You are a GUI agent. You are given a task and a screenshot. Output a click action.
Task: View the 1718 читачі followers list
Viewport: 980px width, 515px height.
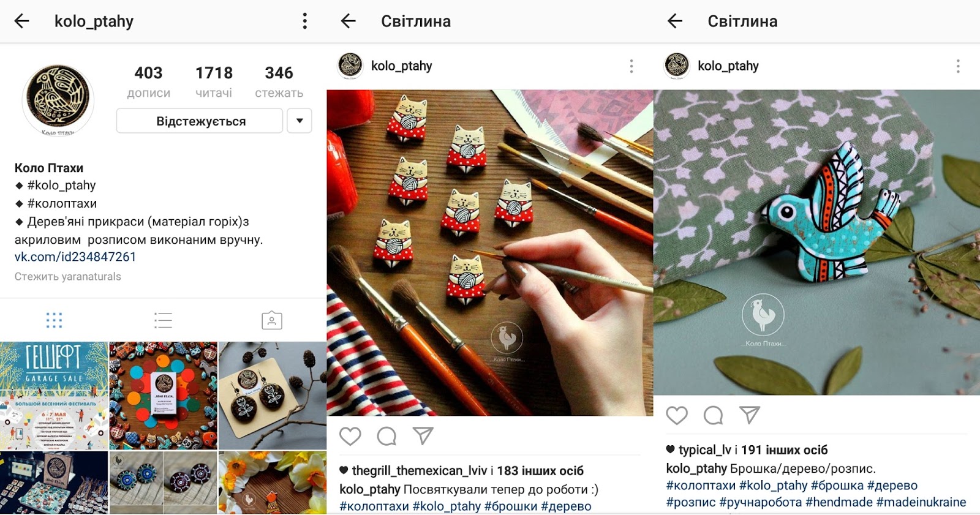(x=214, y=82)
